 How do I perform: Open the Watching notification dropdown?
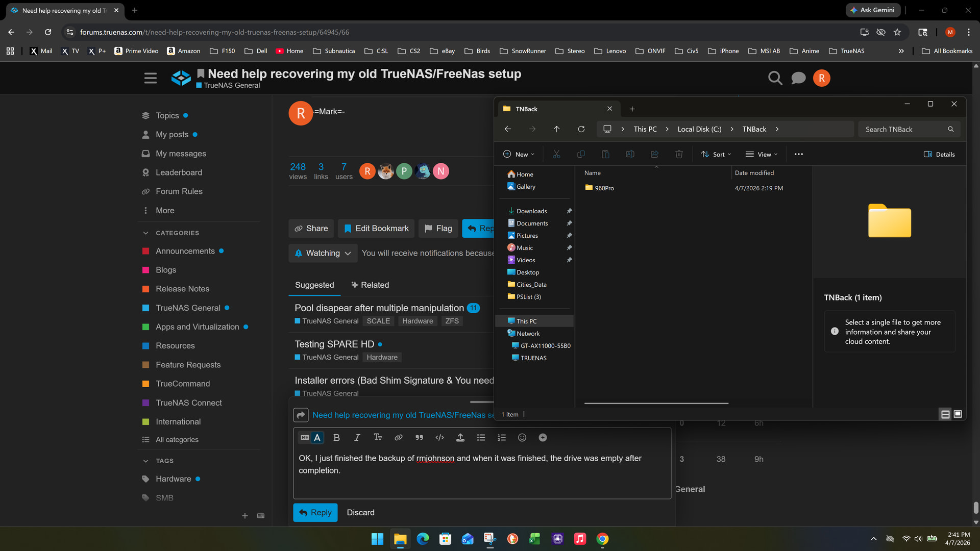click(323, 253)
